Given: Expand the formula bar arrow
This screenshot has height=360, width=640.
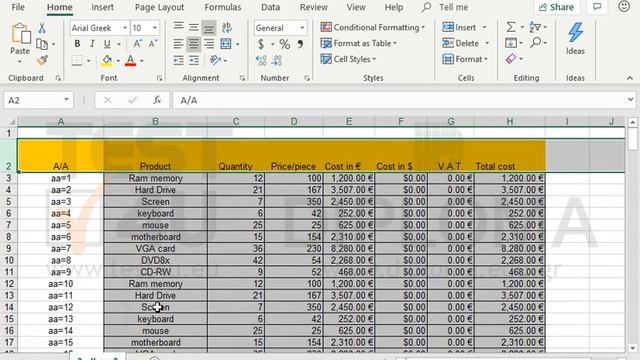Looking at the screenshot, I should tap(631, 100).
